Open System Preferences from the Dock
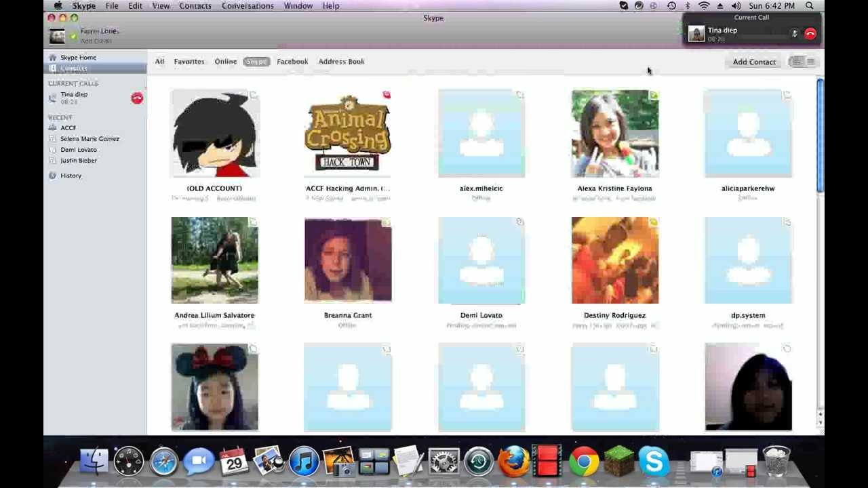The width and height of the screenshot is (868, 488). coord(443,462)
